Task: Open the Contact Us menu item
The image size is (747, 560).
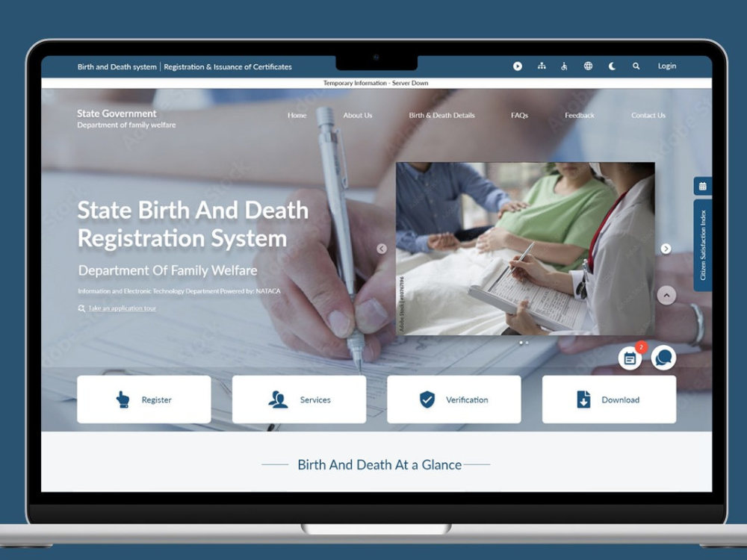Action: tap(648, 115)
